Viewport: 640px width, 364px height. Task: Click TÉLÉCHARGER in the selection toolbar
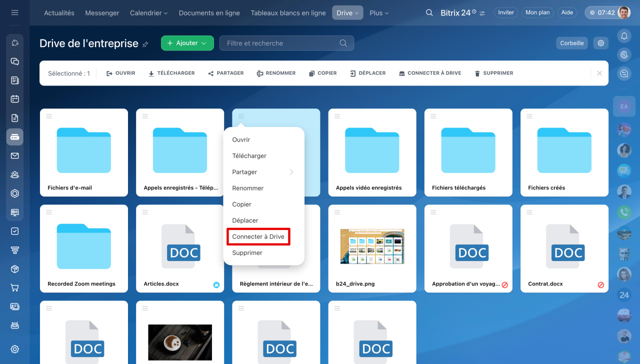coord(171,73)
